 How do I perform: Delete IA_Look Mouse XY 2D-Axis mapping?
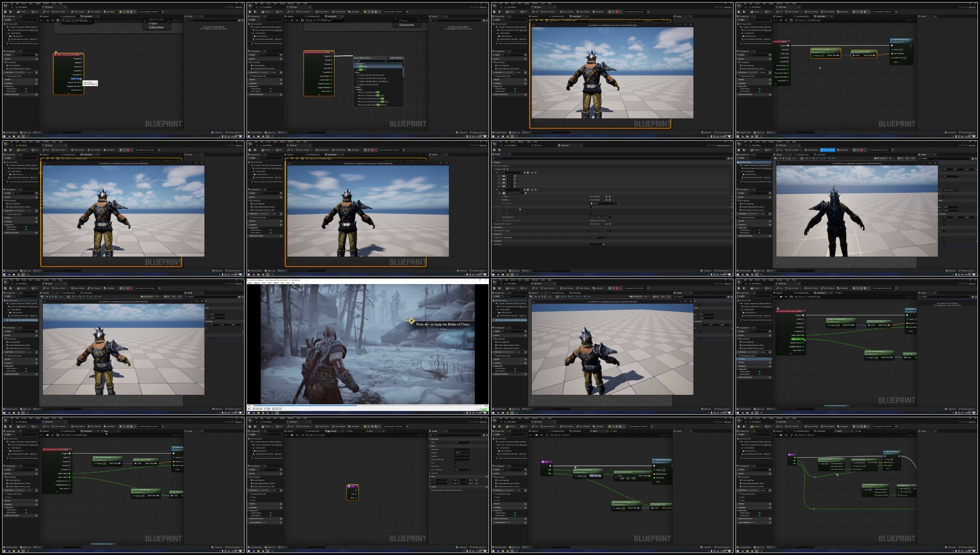tap(526, 193)
